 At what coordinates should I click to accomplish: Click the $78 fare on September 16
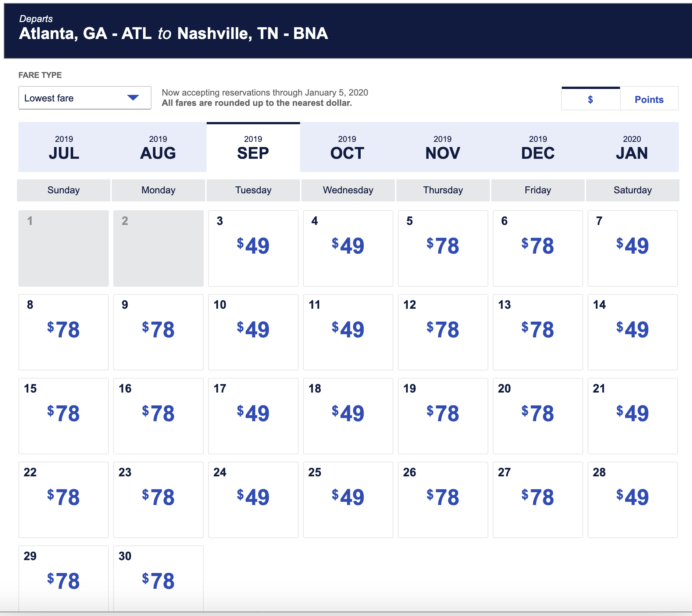tap(158, 414)
